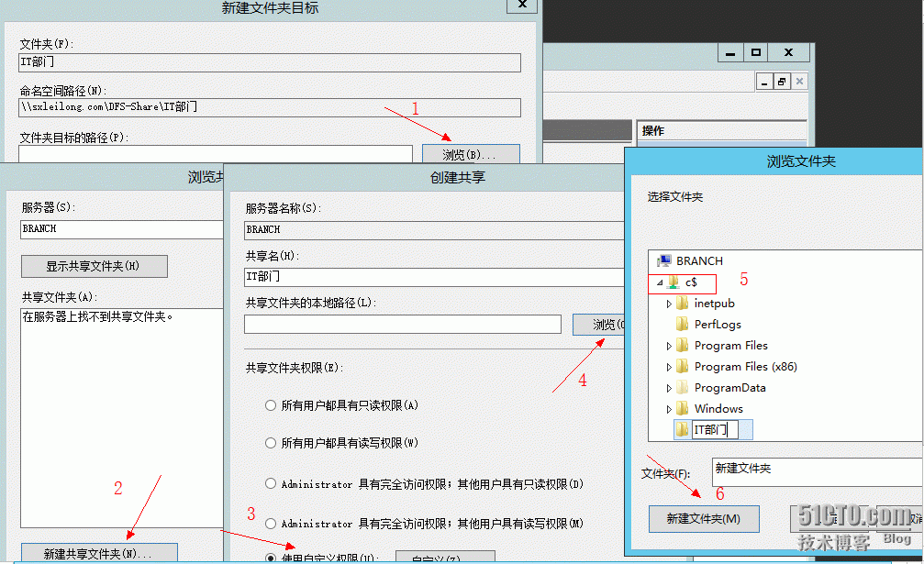Click the Windows folder icon
The height and width of the screenshot is (564, 924).
(x=682, y=408)
